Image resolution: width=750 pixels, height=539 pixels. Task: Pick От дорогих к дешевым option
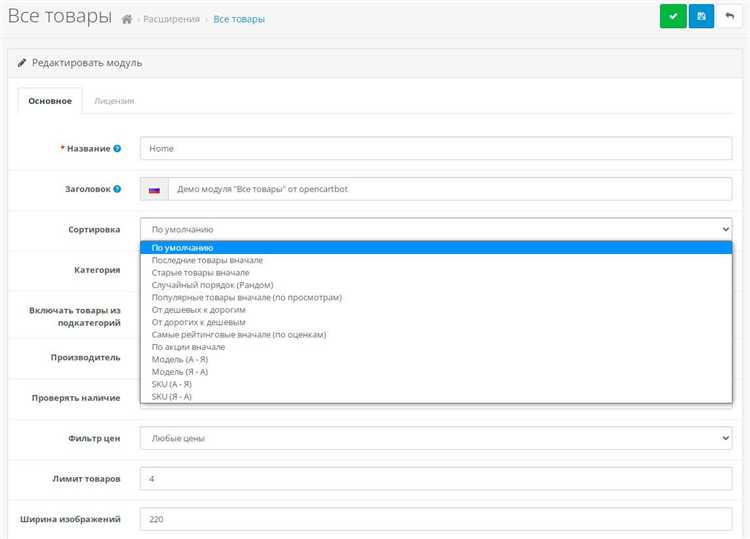[436, 322]
